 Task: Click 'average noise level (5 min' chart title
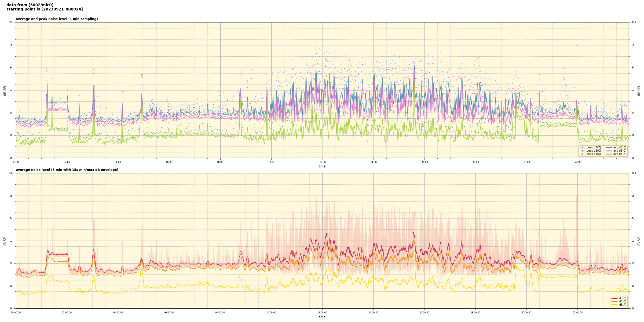coord(67,170)
